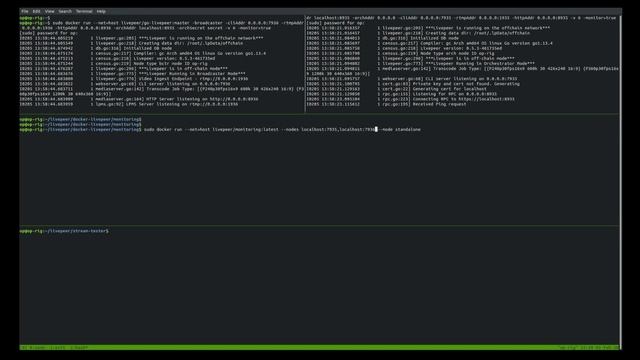Click 'Creating data dir' line in right pane

pos(418,33)
